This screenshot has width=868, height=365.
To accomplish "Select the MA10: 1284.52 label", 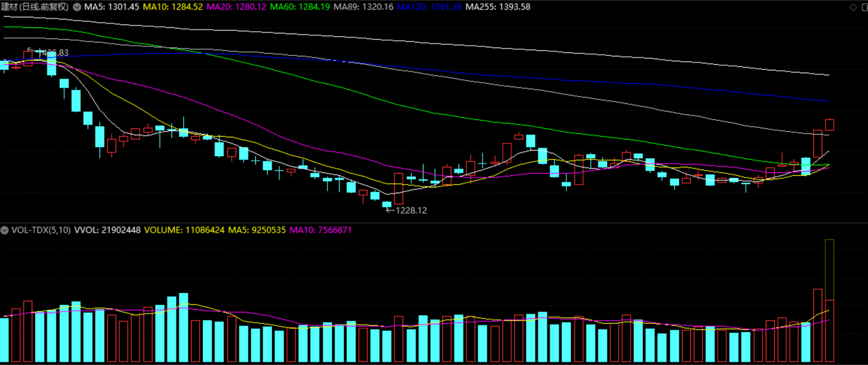I will (x=173, y=7).
